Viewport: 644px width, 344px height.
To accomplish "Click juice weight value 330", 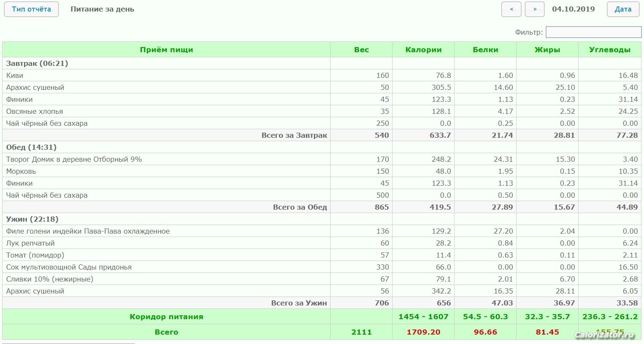I will (x=382, y=267).
